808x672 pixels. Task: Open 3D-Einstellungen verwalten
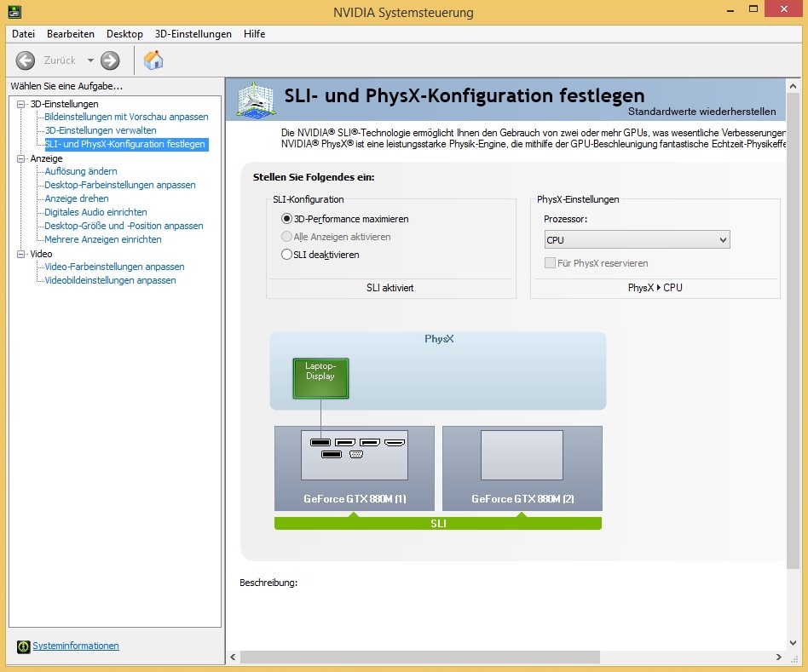coord(101,130)
